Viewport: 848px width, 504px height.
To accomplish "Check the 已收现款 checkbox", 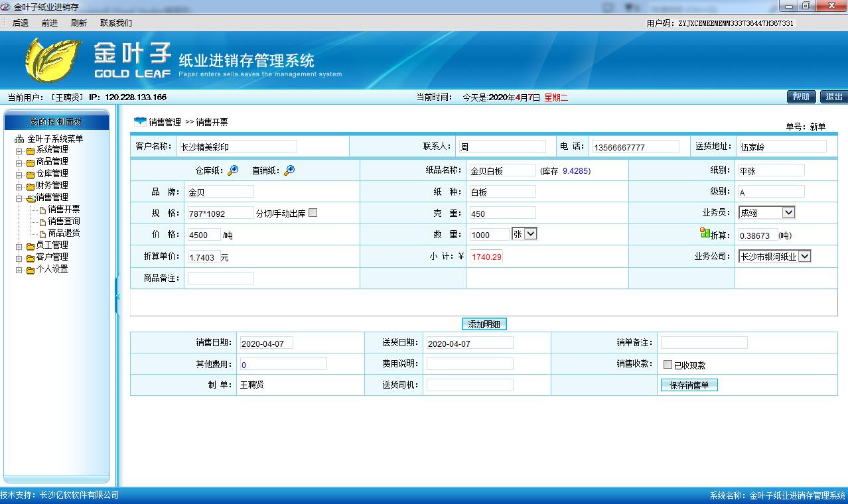I will pos(668,365).
